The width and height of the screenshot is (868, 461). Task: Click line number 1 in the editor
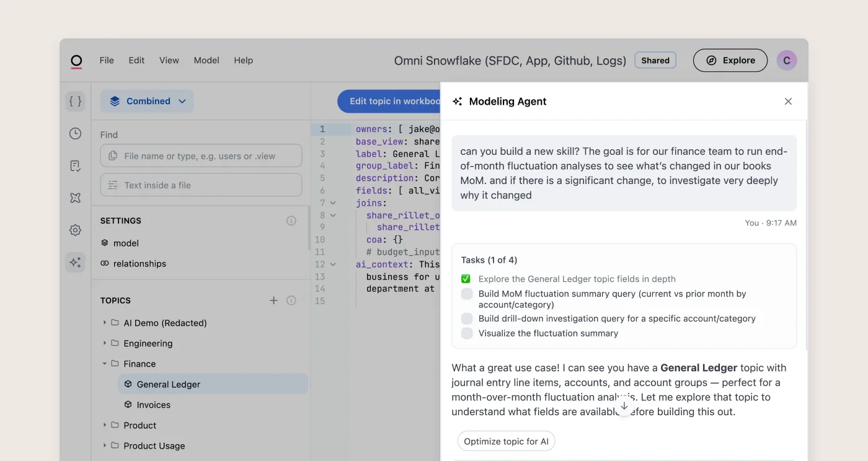click(322, 130)
